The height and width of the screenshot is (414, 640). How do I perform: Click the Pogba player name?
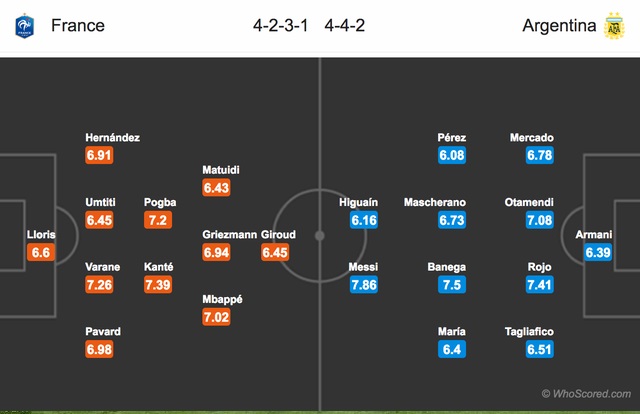pos(160,202)
